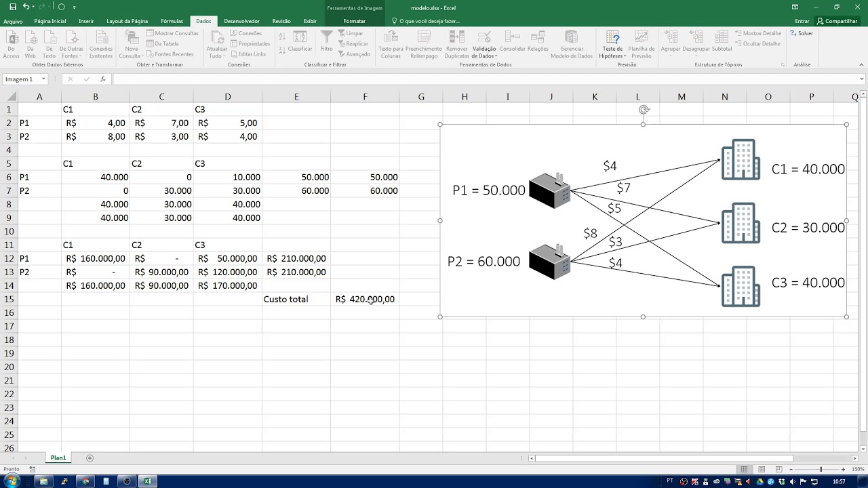Open Atualizar Tudo dropdown
The height and width of the screenshot is (488, 868).
[217, 45]
